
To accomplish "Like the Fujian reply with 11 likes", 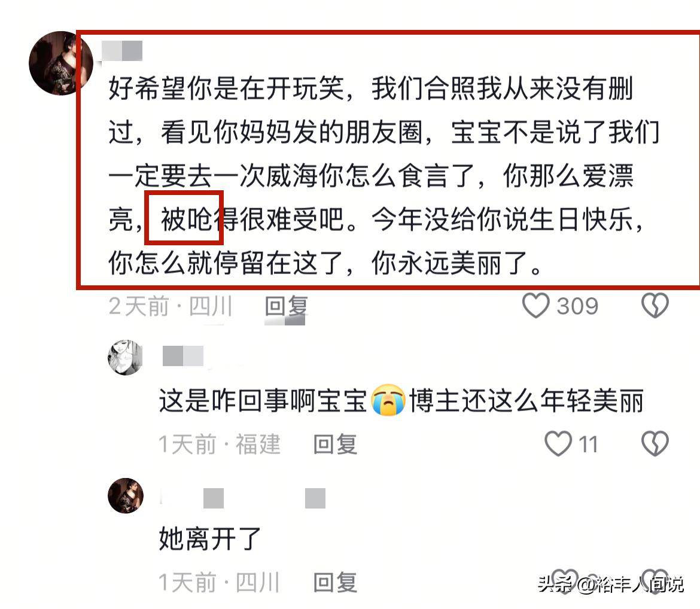I will (558, 444).
